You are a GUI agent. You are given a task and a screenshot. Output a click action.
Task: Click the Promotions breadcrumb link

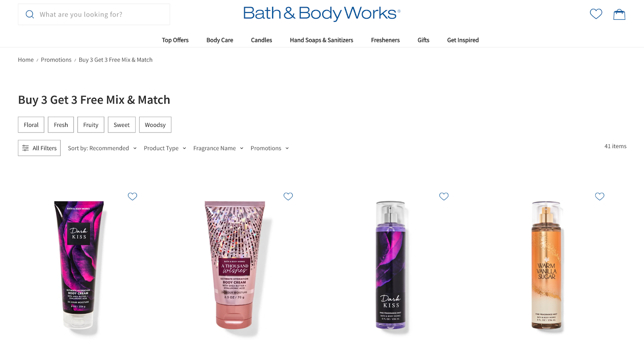(56, 60)
